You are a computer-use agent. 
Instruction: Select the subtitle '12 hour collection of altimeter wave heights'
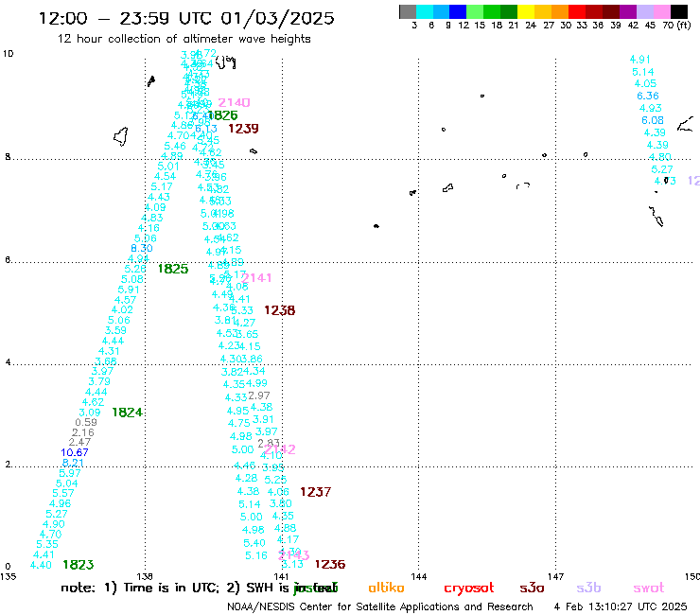point(184,39)
